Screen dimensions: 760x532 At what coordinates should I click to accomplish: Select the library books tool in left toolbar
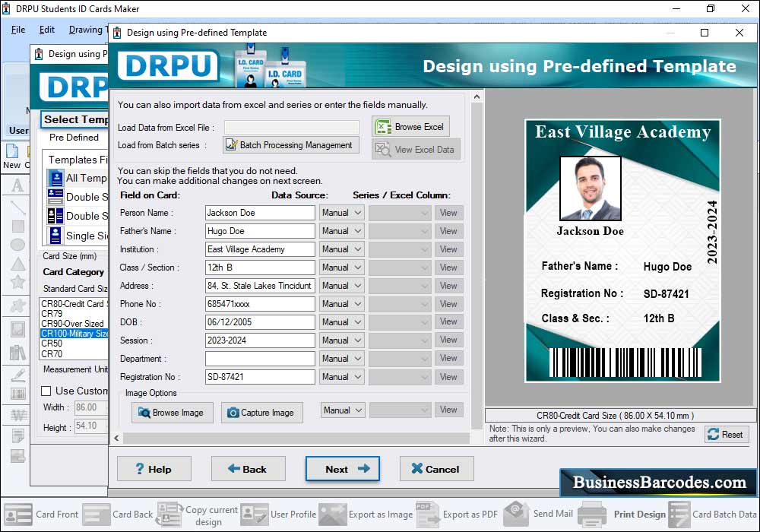point(18,352)
